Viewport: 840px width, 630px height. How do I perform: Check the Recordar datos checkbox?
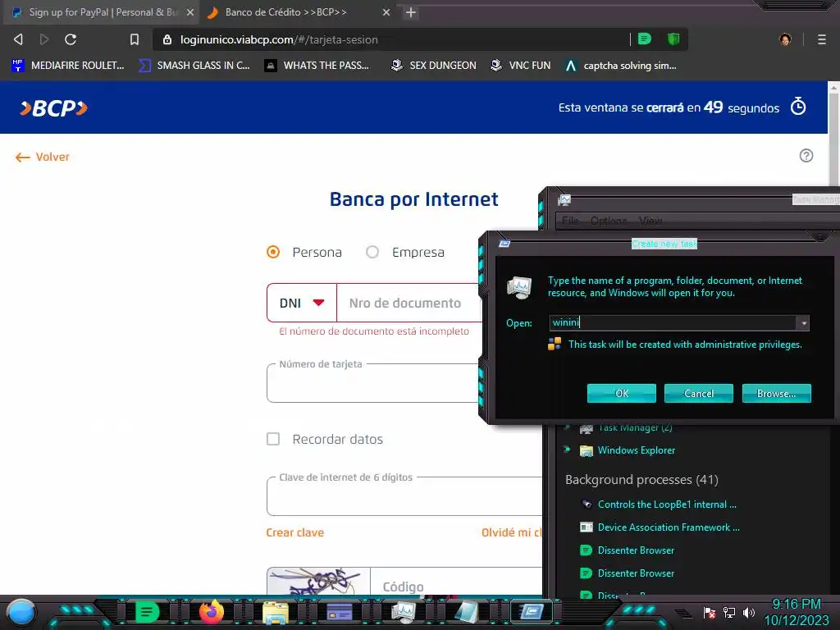pyautogui.click(x=273, y=440)
